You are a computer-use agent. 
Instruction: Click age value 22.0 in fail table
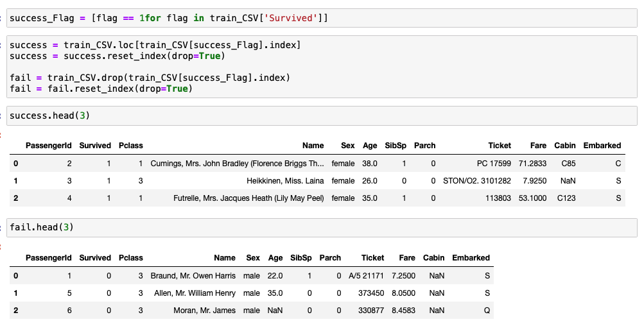click(x=275, y=276)
